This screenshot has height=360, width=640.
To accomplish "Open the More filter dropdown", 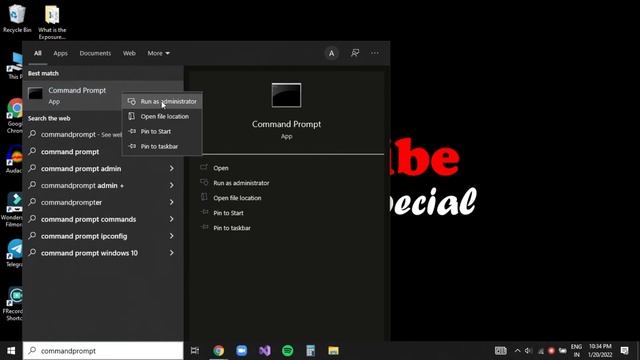I will (x=158, y=53).
